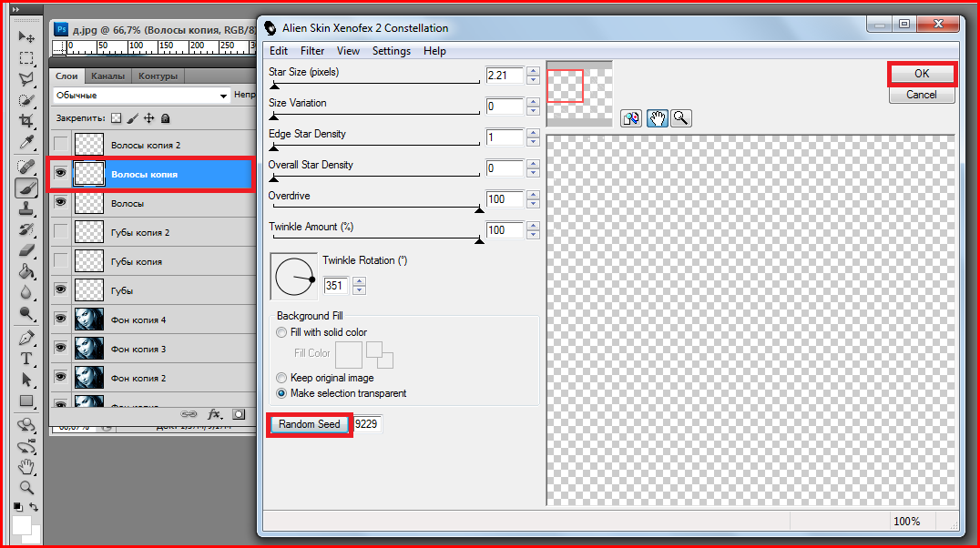Select the Type tool
Screen dimensions: 980x548
[26, 359]
